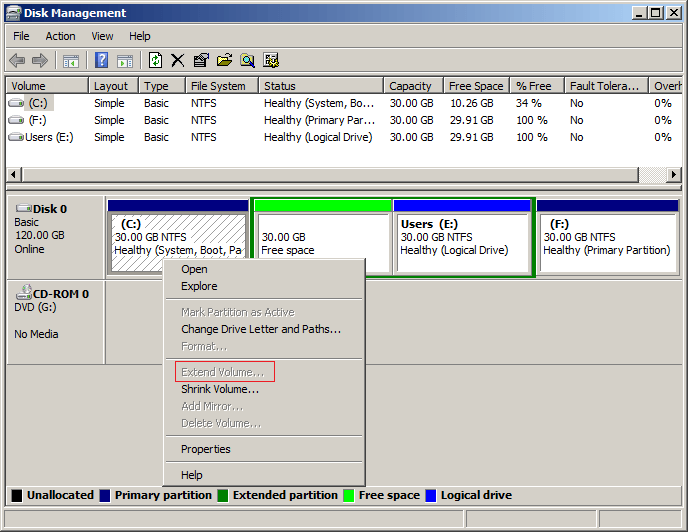This screenshot has height=532, width=688.
Task: Open Properties via toolbar icon
Action: (x=201, y=61)
